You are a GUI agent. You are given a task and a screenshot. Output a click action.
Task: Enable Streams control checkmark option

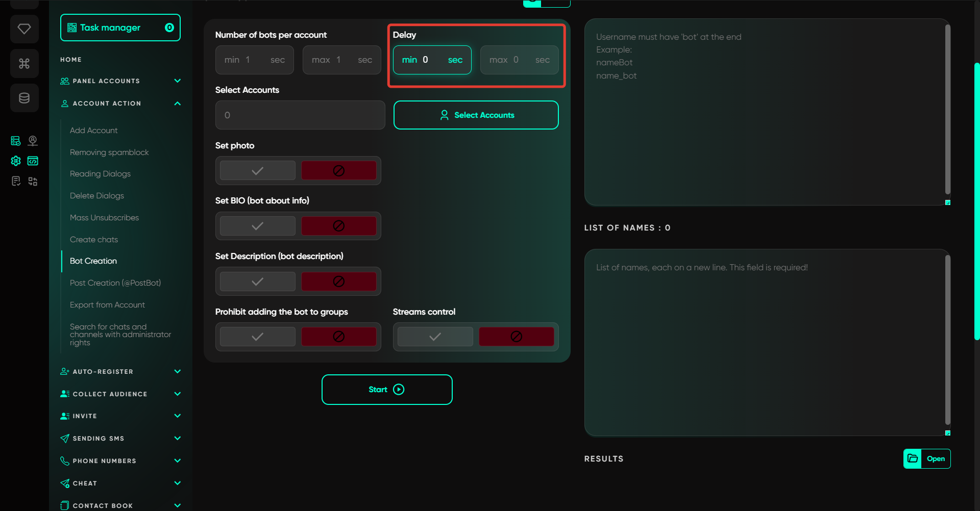(435, 337)
